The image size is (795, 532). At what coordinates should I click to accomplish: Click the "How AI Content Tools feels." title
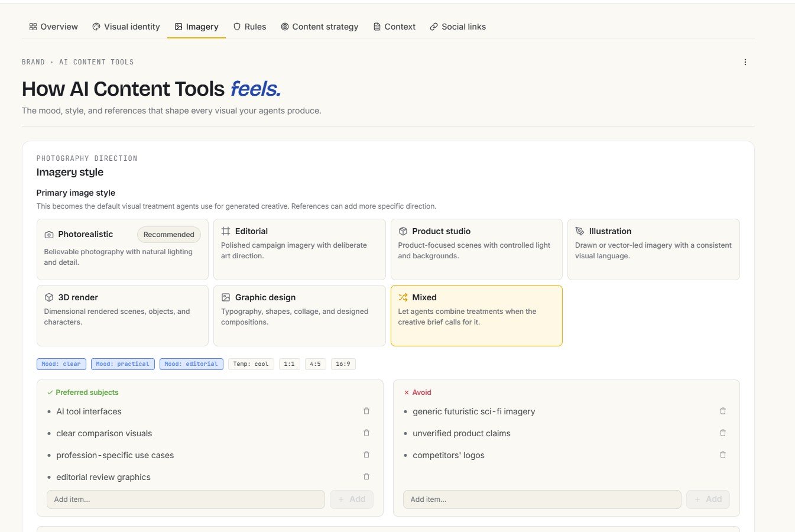[151, 89]
